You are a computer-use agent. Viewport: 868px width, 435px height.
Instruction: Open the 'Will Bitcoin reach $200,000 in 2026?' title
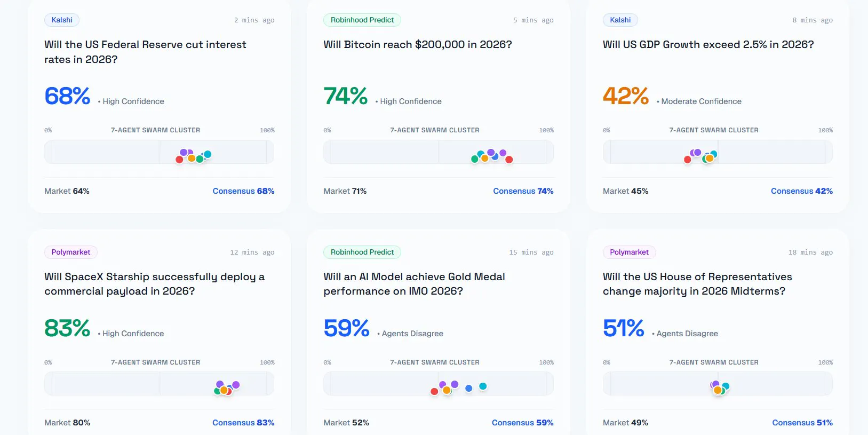pyautogui.click(x=418, y=45)
